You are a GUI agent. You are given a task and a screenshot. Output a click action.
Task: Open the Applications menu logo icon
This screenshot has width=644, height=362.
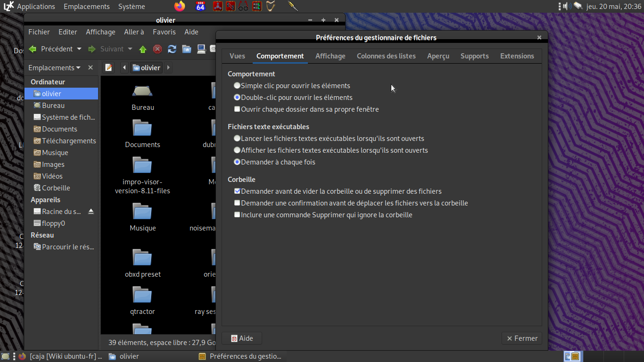point(8,6)
